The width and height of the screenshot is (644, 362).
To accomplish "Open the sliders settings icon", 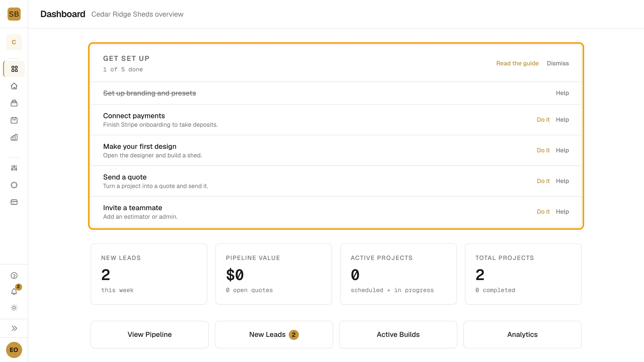I will click(x=14, y=168).
